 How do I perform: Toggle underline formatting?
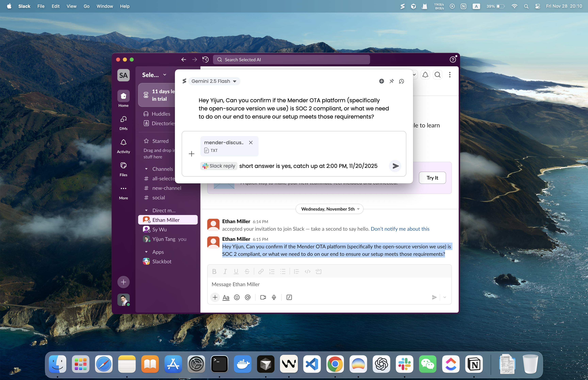click(236, 271)
